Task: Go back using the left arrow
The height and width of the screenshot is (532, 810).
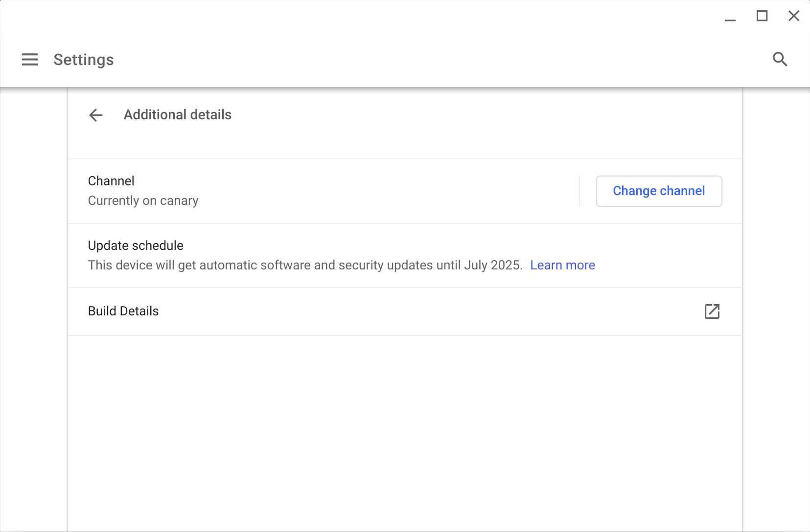Action: 96,115
